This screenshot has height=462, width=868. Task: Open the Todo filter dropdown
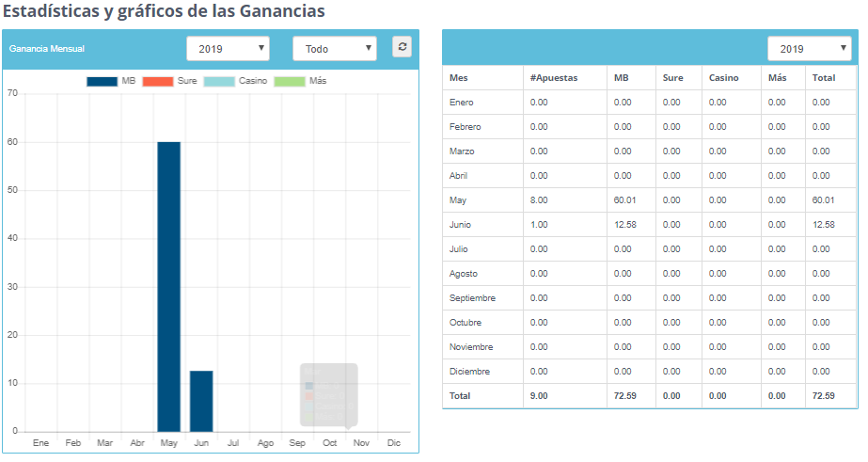coord(335,49)
